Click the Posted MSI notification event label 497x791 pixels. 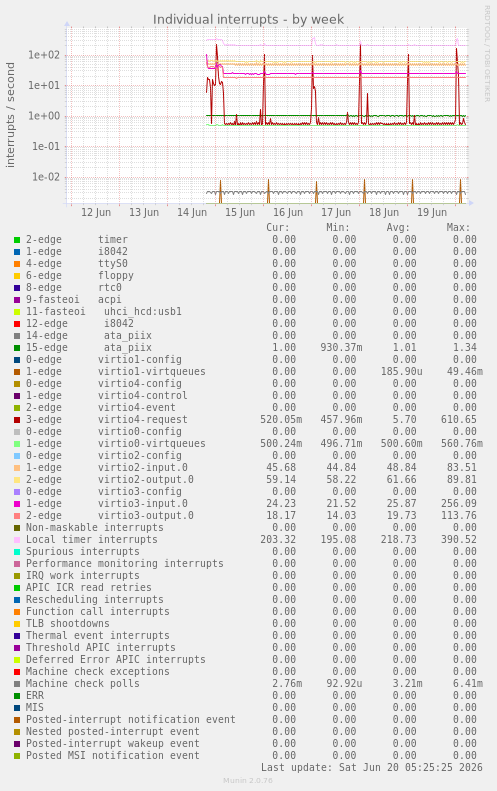point(113,756)
